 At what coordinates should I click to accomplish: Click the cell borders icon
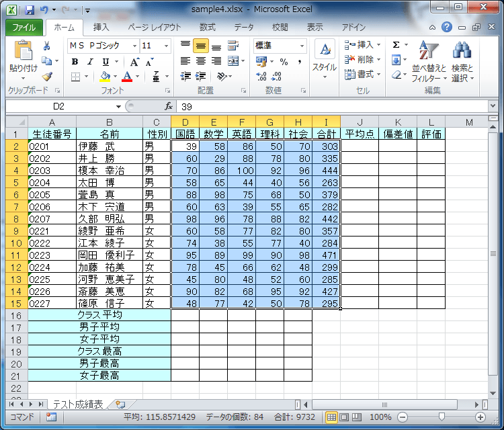(75, 77)
